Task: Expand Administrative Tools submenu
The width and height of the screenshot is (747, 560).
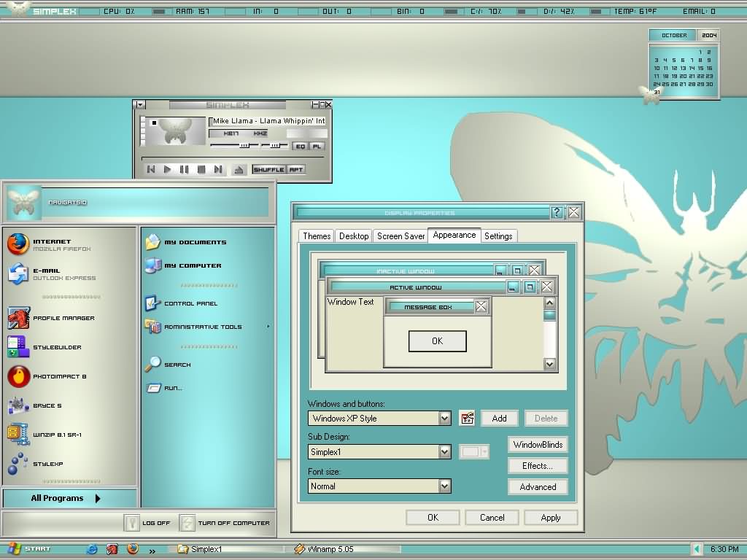Action: [x=208, y=327]
